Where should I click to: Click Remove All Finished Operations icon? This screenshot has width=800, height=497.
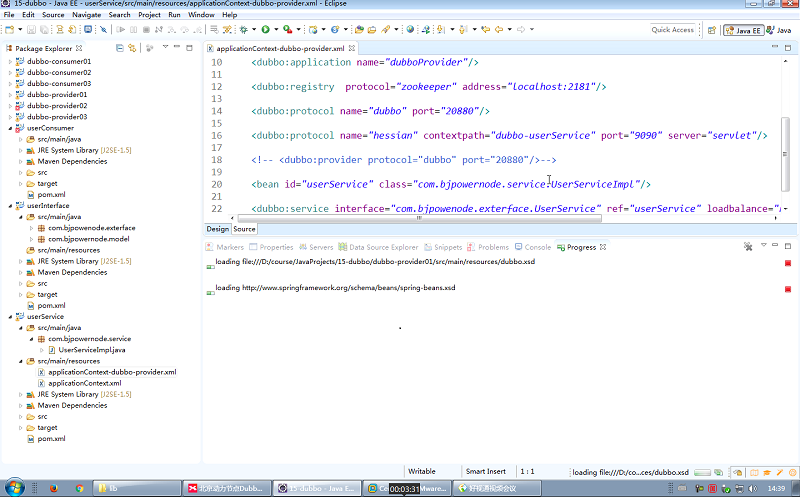748,247
